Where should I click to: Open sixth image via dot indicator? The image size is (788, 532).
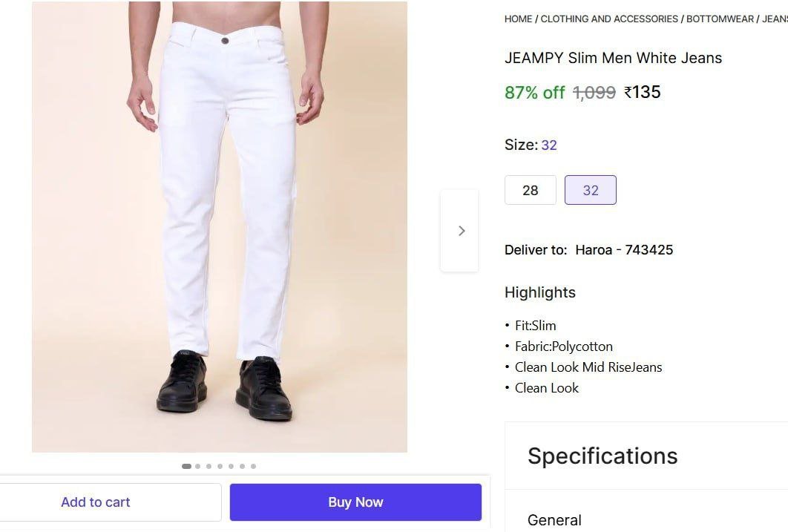[x=243, y=467]
